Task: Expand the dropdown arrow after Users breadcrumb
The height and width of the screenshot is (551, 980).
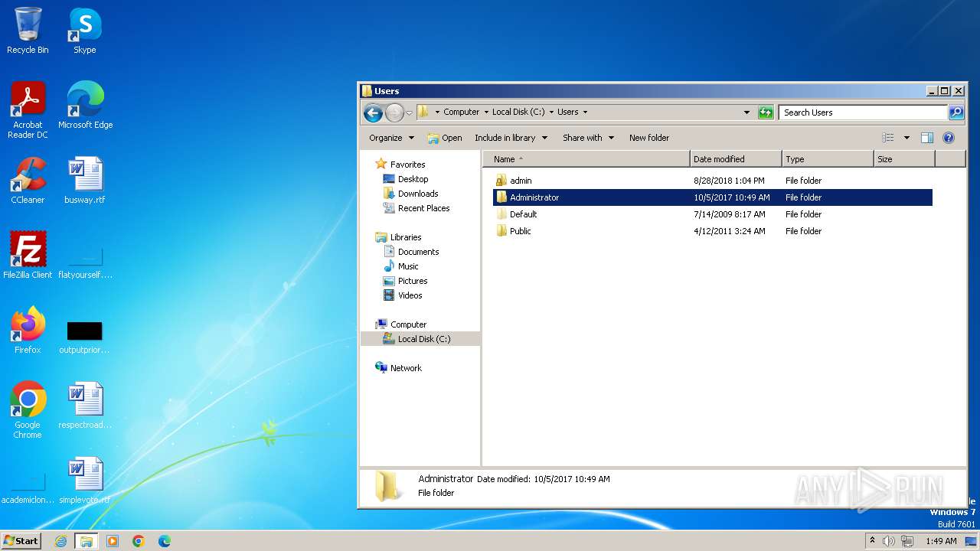Action: pyautogui.click(x=585, y=112)
